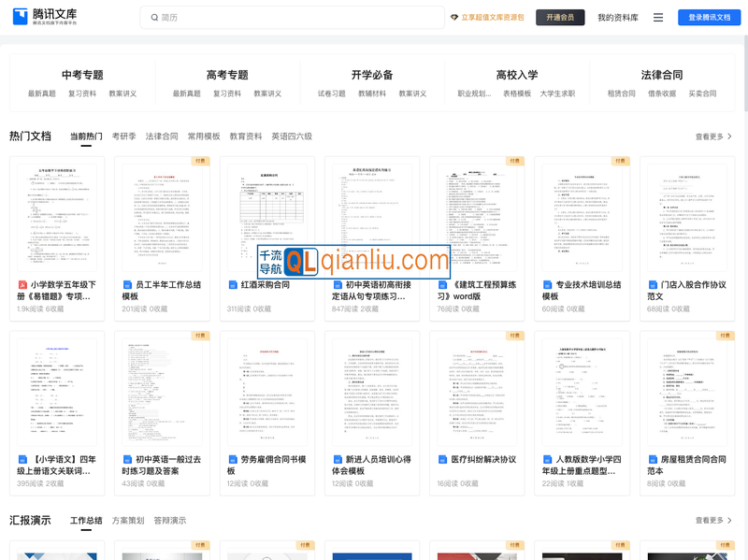This screenshot has height=560, width=748.
Task: Click the diamond icon for VIP resources
Action: tap(454, 18)
